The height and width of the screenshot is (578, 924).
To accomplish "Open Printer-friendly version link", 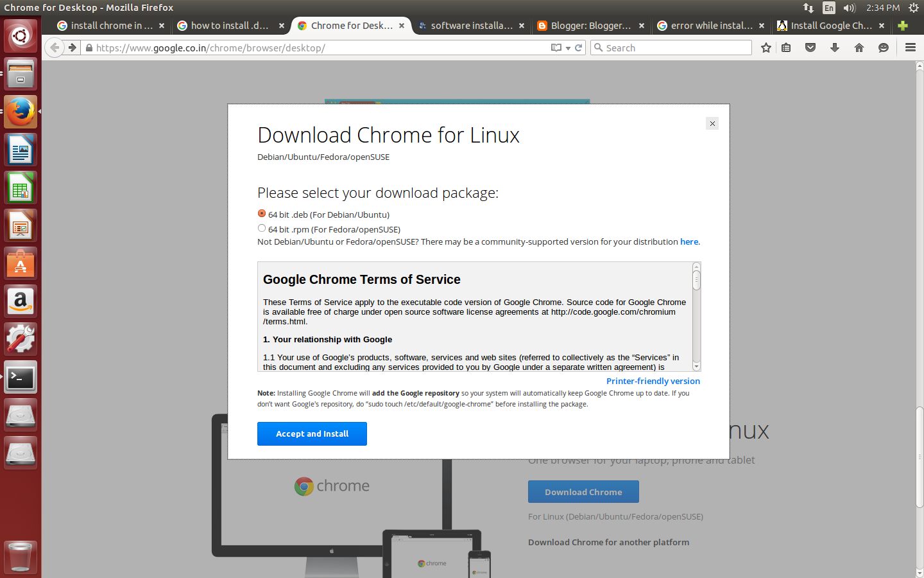I will tap(653, 381).
